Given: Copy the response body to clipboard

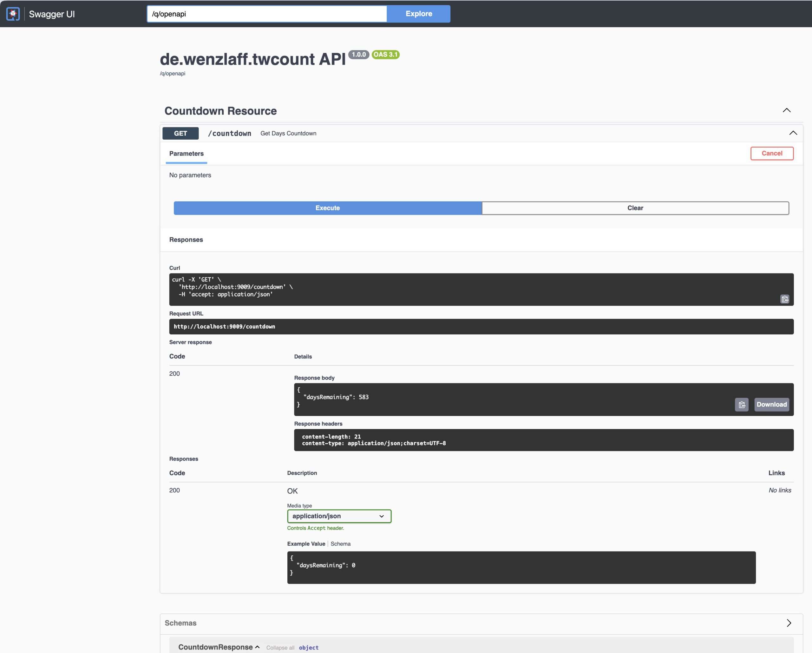Looking at the screenshot, I should 741,404.
